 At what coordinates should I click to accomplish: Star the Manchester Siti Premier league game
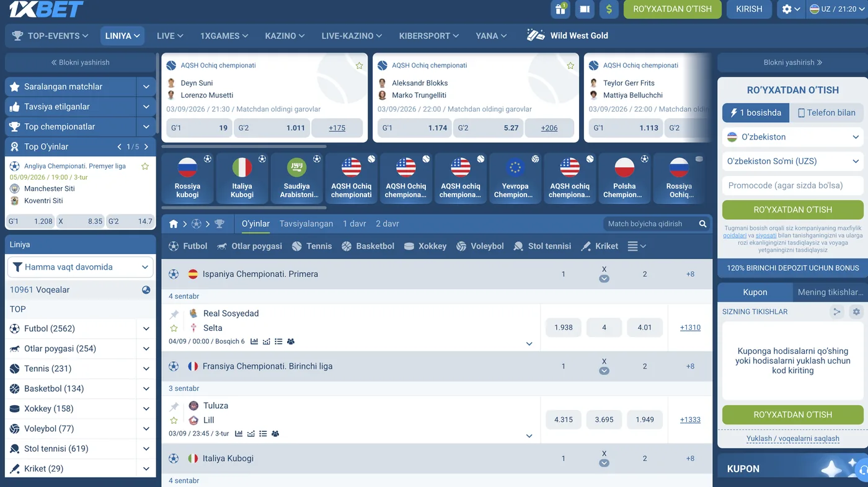pos(145,166)
